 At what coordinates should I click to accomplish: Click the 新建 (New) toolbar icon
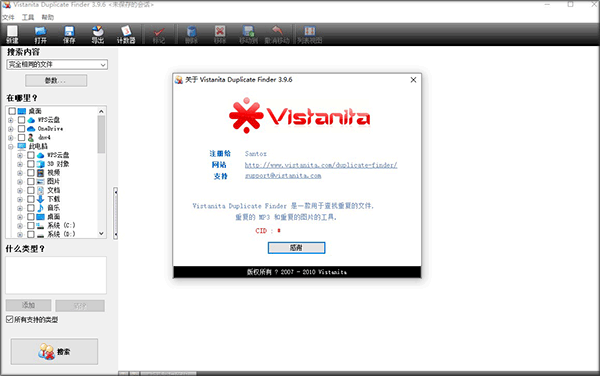[x=12, y=31]
